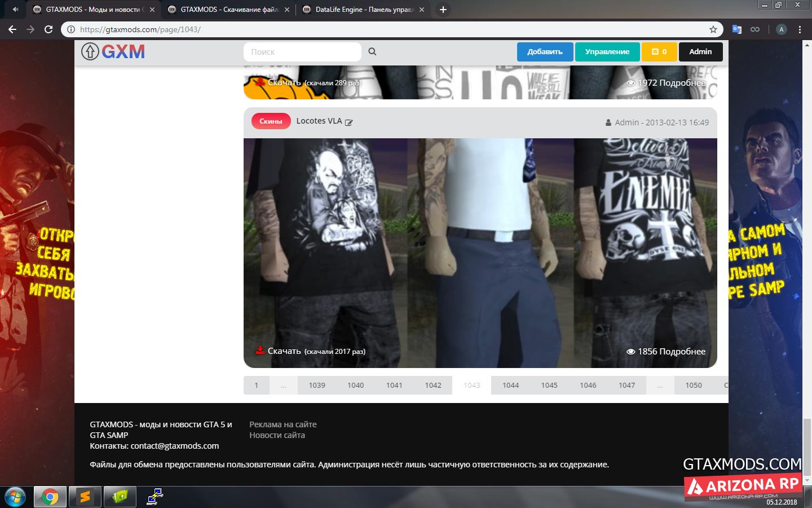Image resolution: width=812 pixels, height=508 pixels.
Task: Click the GXM site logo
Action: coord(113,51)
